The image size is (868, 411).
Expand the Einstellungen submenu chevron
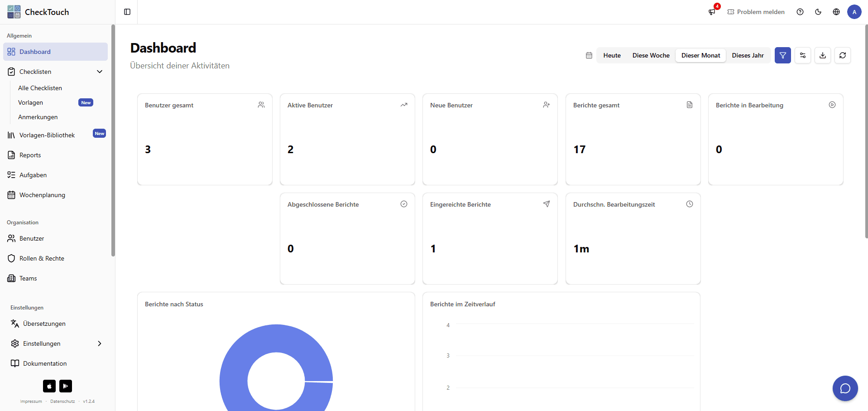coord(100,343)
